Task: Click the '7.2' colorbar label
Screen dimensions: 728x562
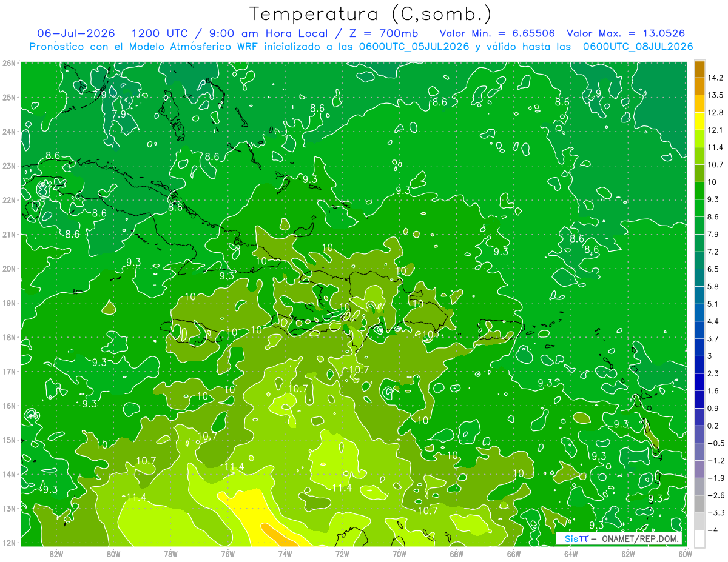Action: tap(713, 252)
